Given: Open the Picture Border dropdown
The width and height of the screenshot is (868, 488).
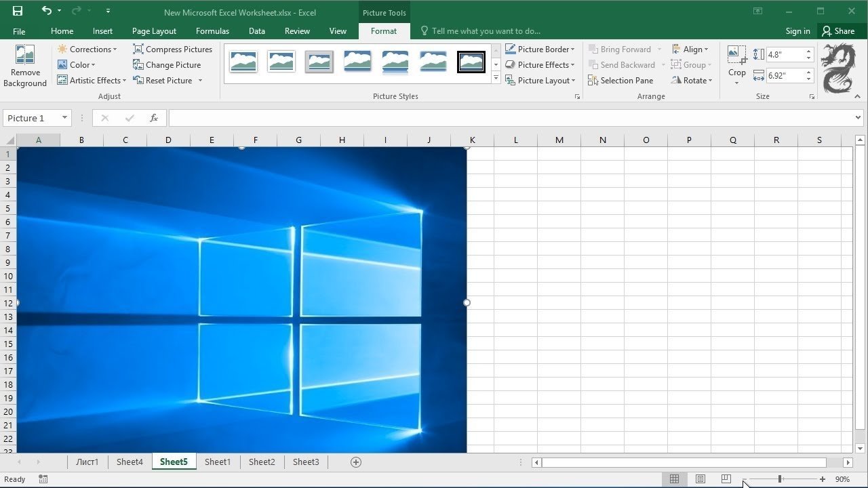Looking at the screenshot, I should point(540,49).
